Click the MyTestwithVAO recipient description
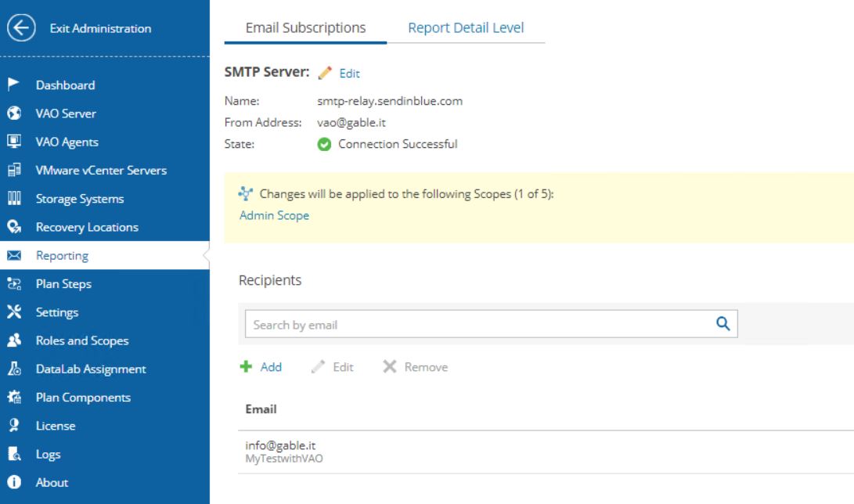This screenshot has height=504, width=854. pyautogui.click(x=284, y=459)
